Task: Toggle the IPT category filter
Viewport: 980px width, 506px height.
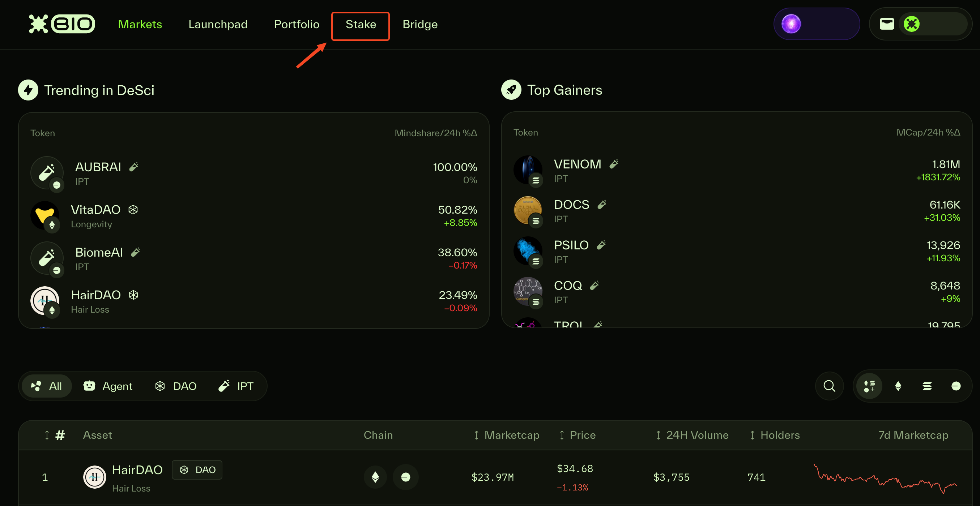Action: coord(236,386)
